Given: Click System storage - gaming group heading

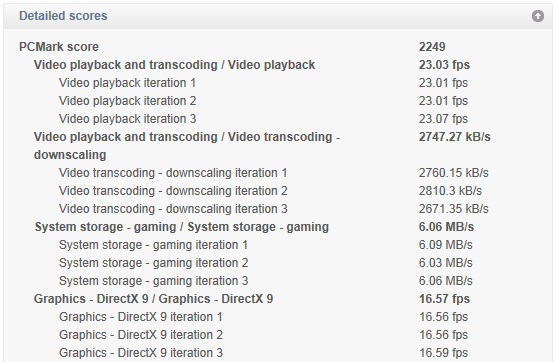Looking at the screenshot, I should click(182, 227).
